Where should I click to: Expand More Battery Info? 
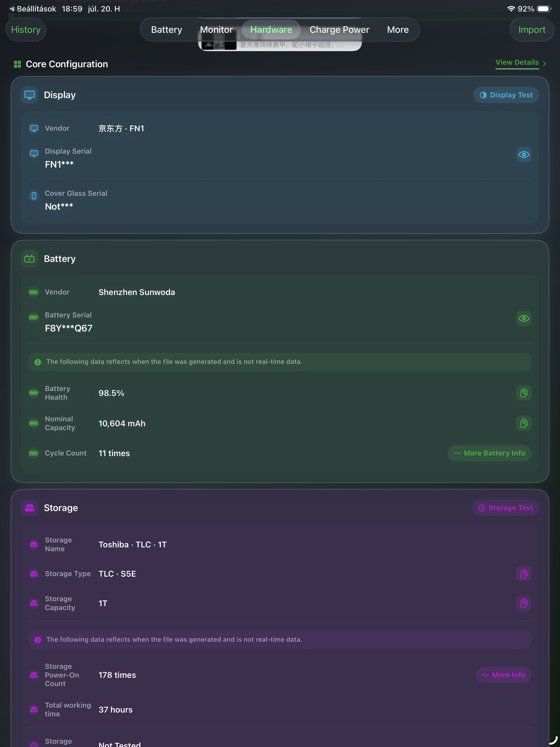(x=489, y=453)
